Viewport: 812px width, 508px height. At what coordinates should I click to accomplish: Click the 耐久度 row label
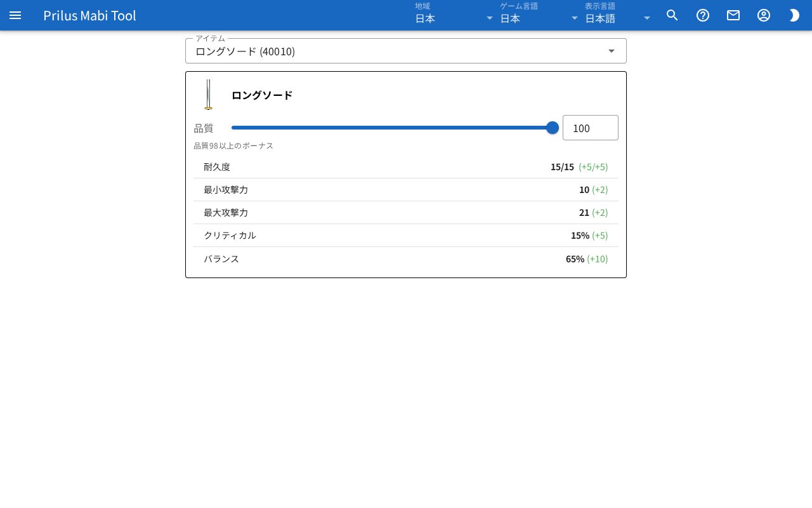click(217, 167)
